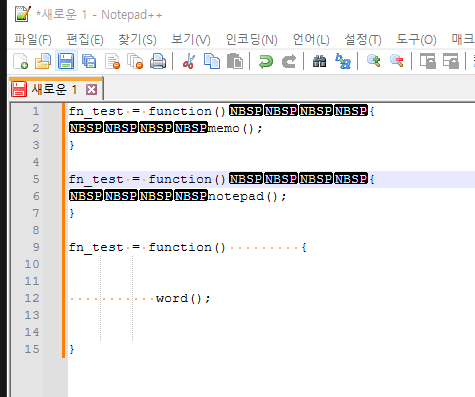Save the document with the floppy disk icon
This screenshot has width=475, height=397.
click(66, 61)
